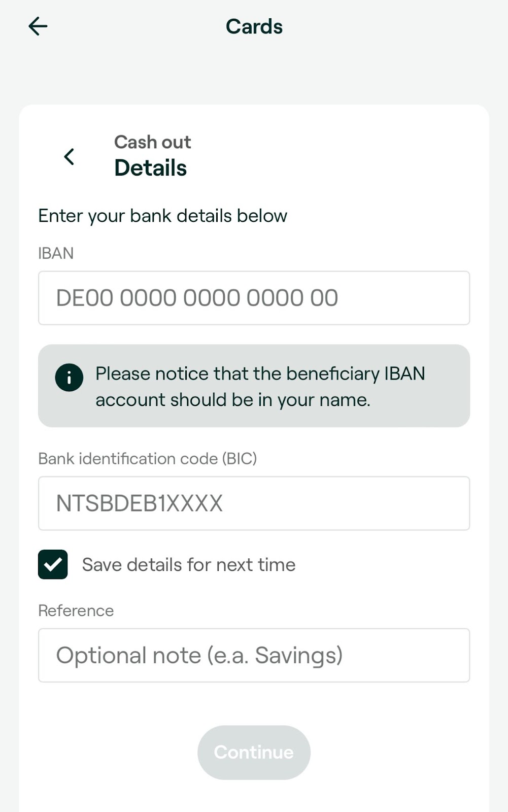Click the DE00 placeholder in IBAN box
508x812 pixels.
pos(197,298)
